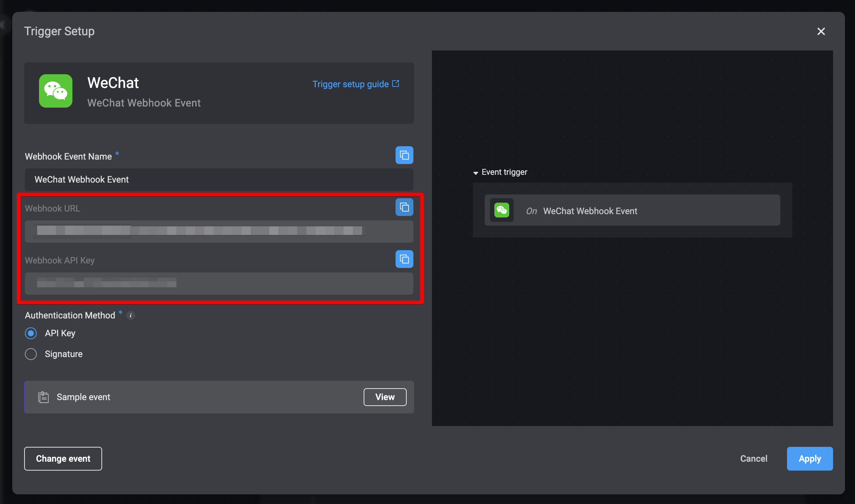Click the info icon beside Authentication Method

point(130,315)
